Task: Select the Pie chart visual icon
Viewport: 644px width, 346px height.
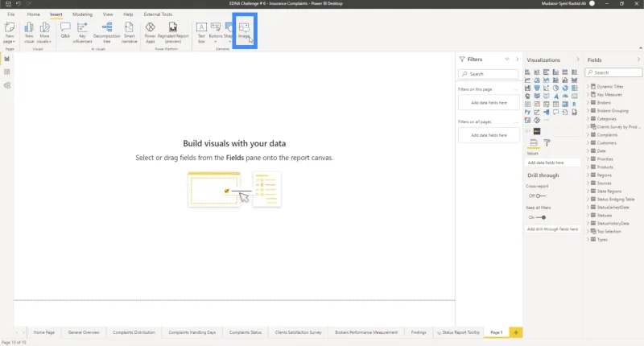Action: [555, 88]
